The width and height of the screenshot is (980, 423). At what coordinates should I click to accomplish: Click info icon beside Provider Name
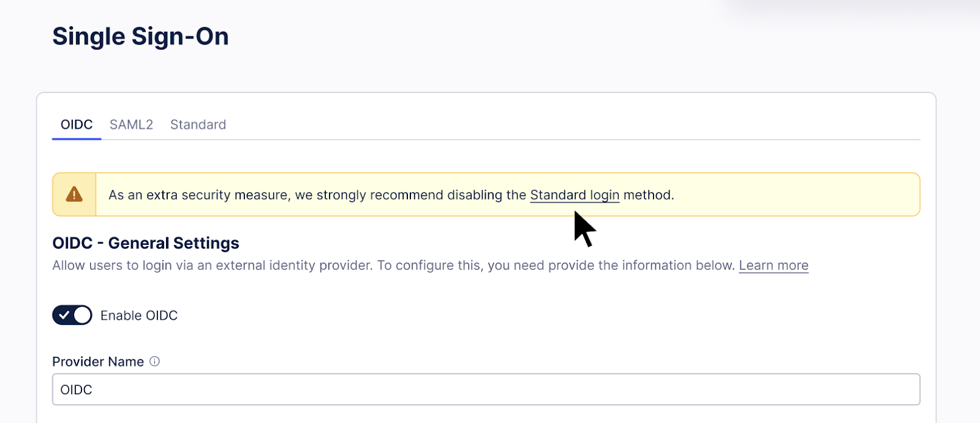[155, 361]
